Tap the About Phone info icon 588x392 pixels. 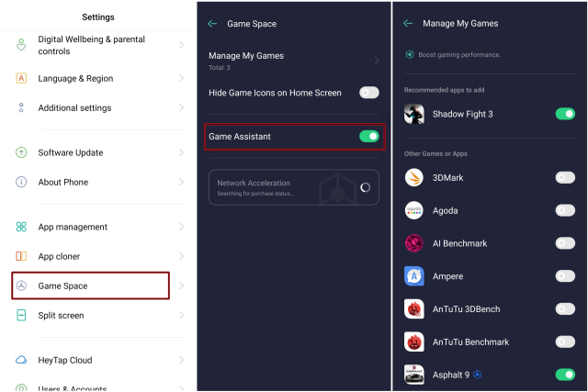21,182
